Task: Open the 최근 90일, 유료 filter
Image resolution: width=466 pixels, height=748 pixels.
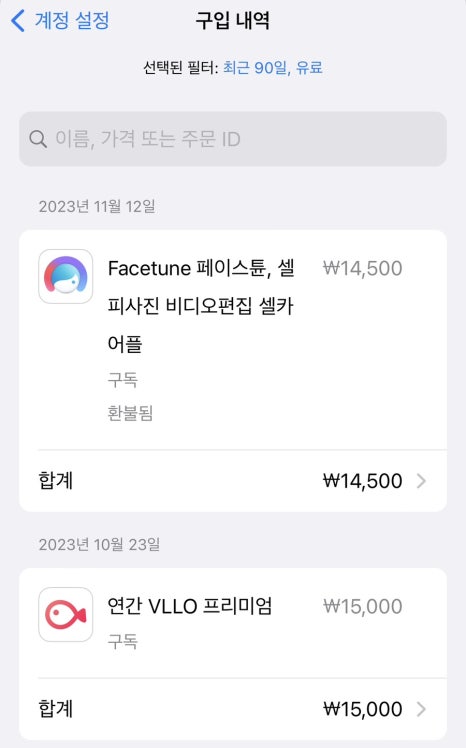Action: 273,68
